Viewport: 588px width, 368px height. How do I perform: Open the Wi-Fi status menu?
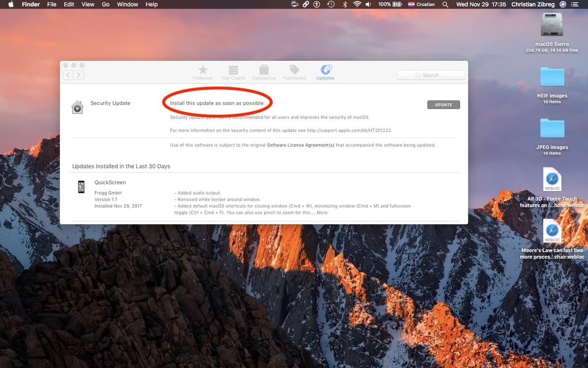pyautogui.click(x=357, y=4)
